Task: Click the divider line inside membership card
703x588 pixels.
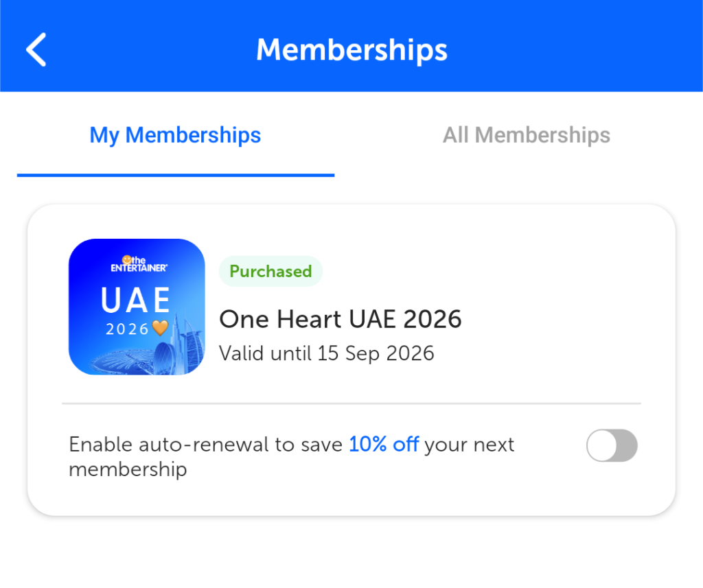Action: pyautogui.click(x=351, y=403)
